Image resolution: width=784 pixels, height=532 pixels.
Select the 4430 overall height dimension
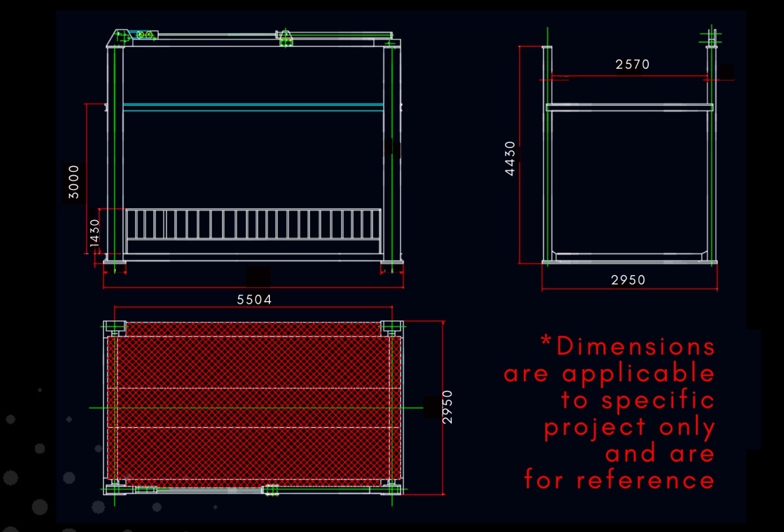(510, 158)
